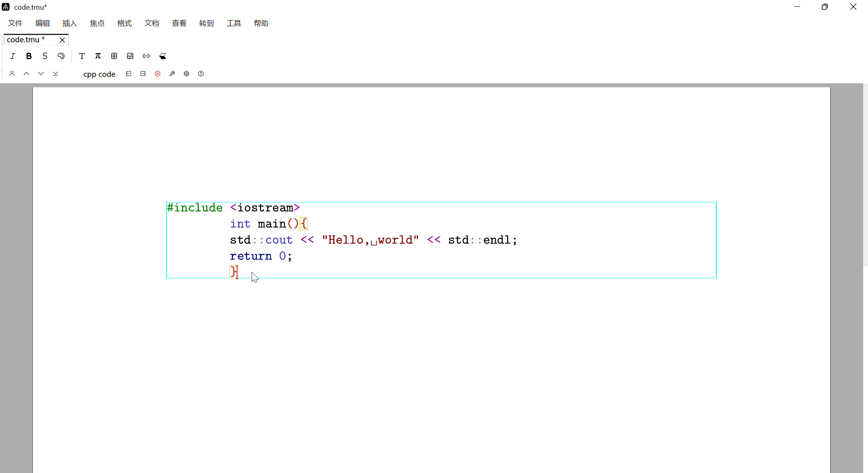Insert a hyperlink with the chain icon
Image resolution: width=868 pixels, height=473 pixels.
click(146, 56)
